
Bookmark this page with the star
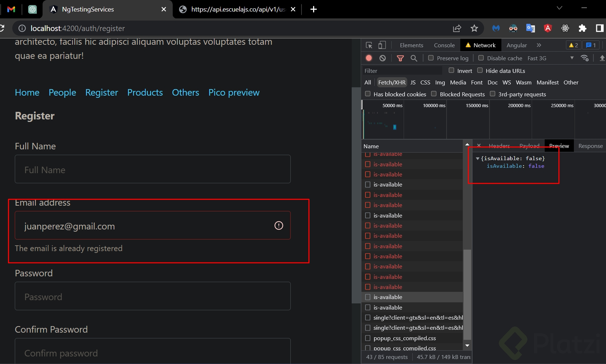[x=474, y=28]
